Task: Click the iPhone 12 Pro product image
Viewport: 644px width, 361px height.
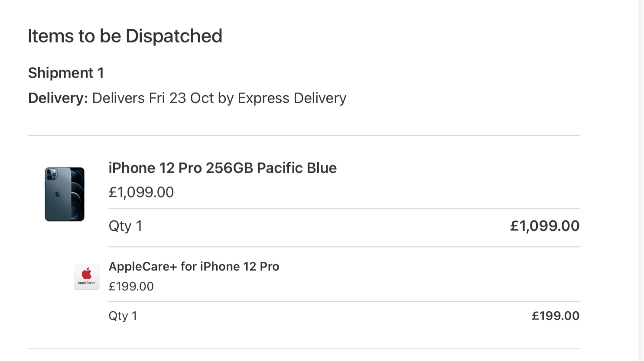Action: 65,194
